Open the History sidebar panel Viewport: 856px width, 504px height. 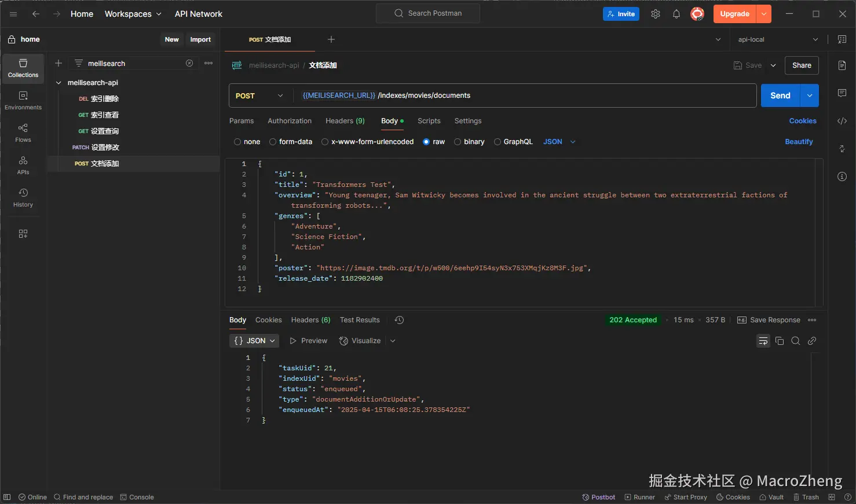pos(23,197)
